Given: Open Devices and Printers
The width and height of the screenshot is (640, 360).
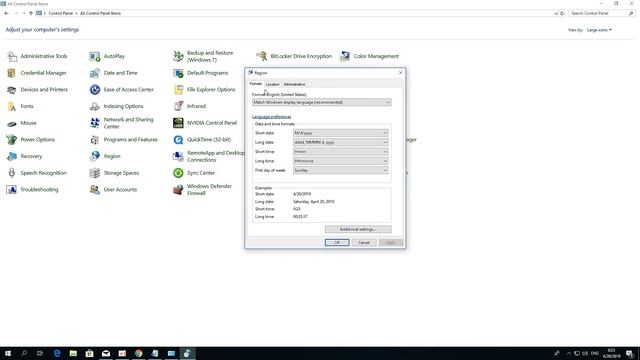Looking at the screenshot, I should 38,90.
